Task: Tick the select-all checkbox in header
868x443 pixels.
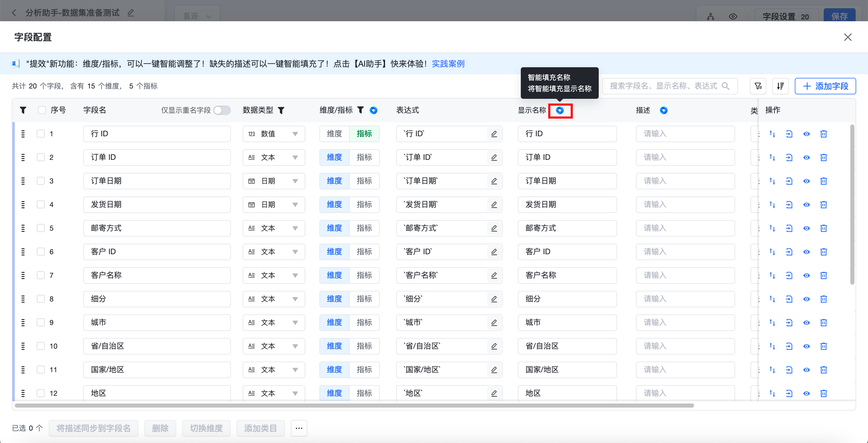Action: pos(42,110)
